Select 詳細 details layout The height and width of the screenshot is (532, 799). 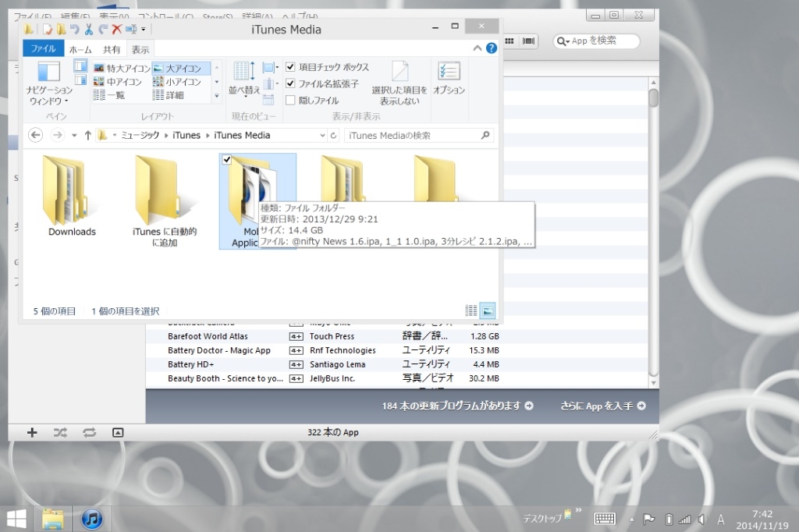point(169,95)
